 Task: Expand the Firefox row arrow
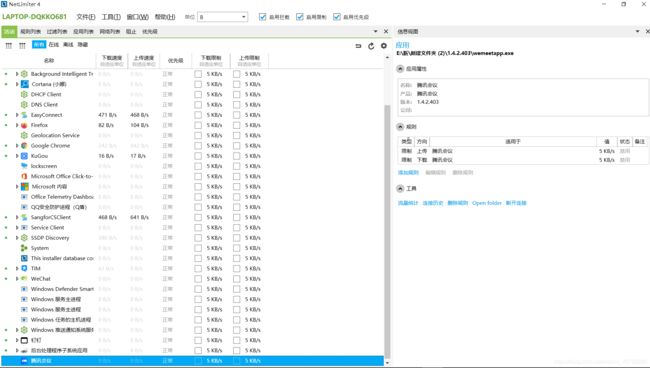click(17, 125)
